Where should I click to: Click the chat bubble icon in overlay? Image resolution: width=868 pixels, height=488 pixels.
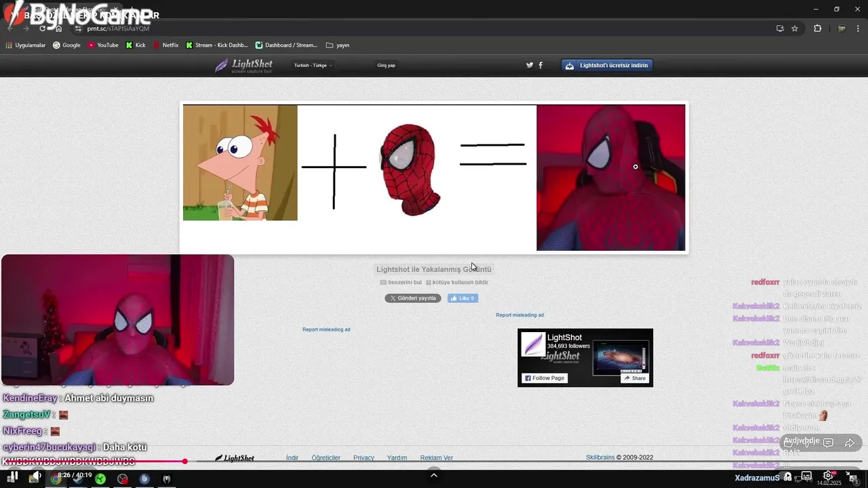point(828,443)
